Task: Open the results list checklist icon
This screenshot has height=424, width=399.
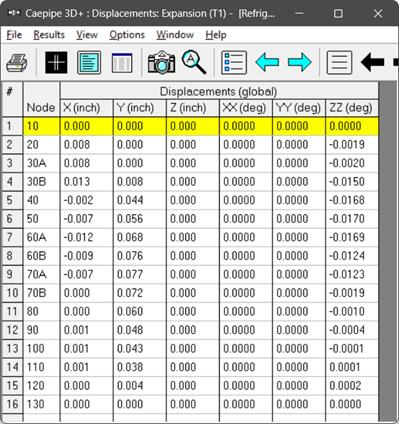Action: click(234, 62)
